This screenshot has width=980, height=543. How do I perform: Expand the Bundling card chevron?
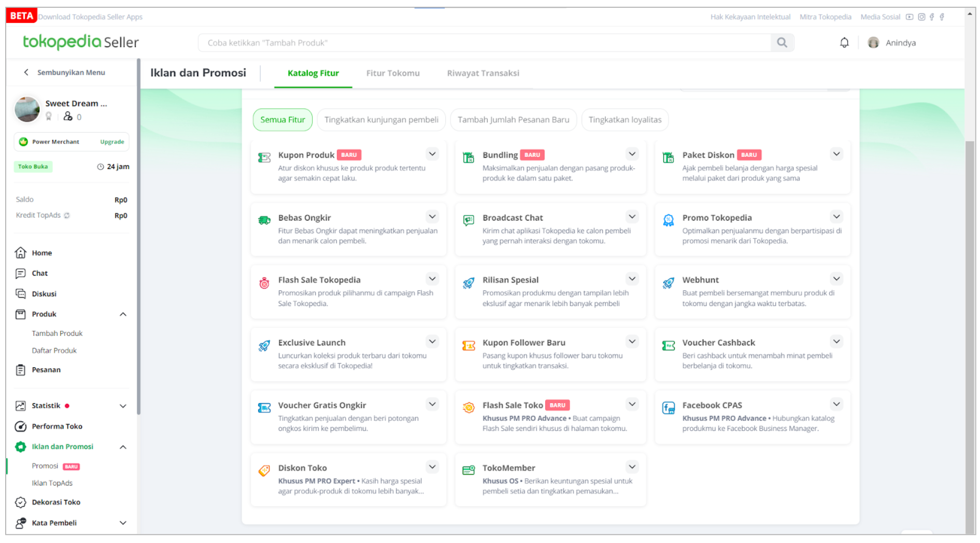tap(632, 154)
